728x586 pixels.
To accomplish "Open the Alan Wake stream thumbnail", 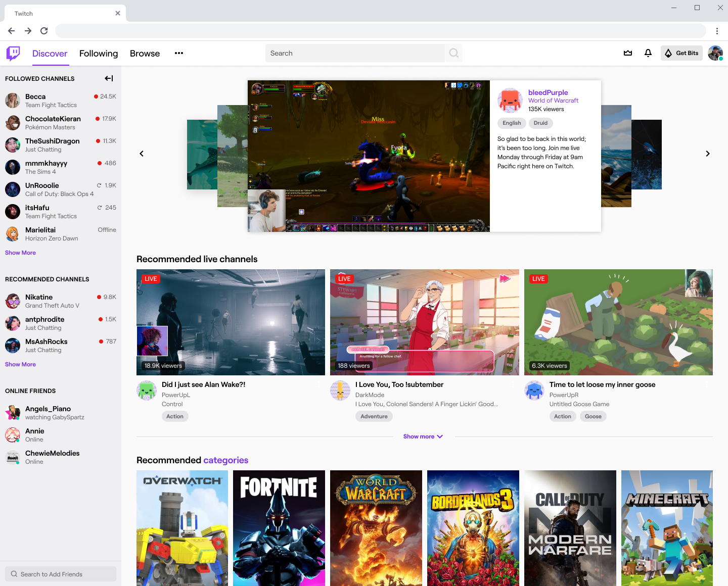I will pos(231,322).
